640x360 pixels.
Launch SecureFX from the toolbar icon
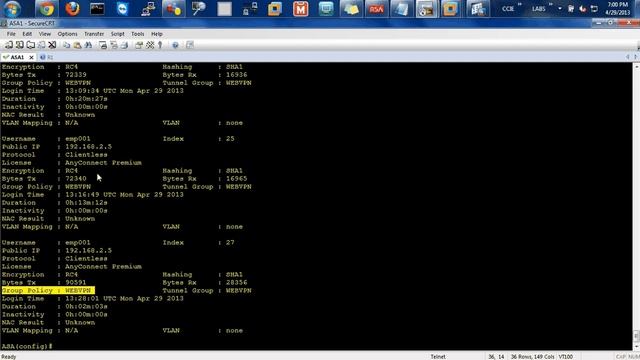pyautogui.click(x=190, y=45)
